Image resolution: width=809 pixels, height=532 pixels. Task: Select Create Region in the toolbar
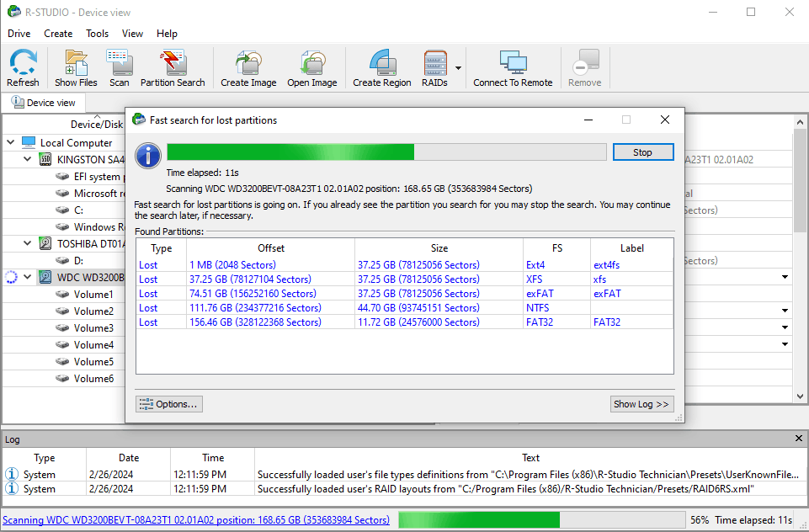pos(382,67)
